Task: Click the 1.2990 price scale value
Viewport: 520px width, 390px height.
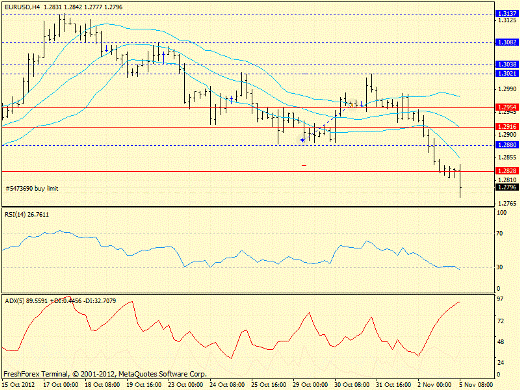Action: click(507, 89)
